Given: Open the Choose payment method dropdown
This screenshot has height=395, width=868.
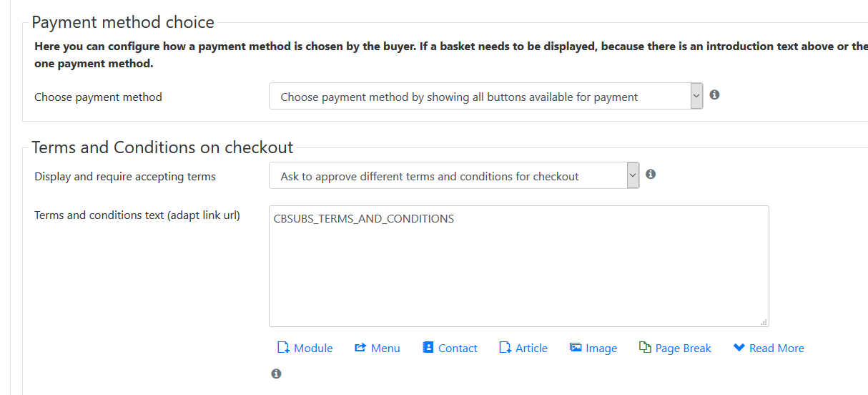Looking at the screenshot, I should (486, 97).
